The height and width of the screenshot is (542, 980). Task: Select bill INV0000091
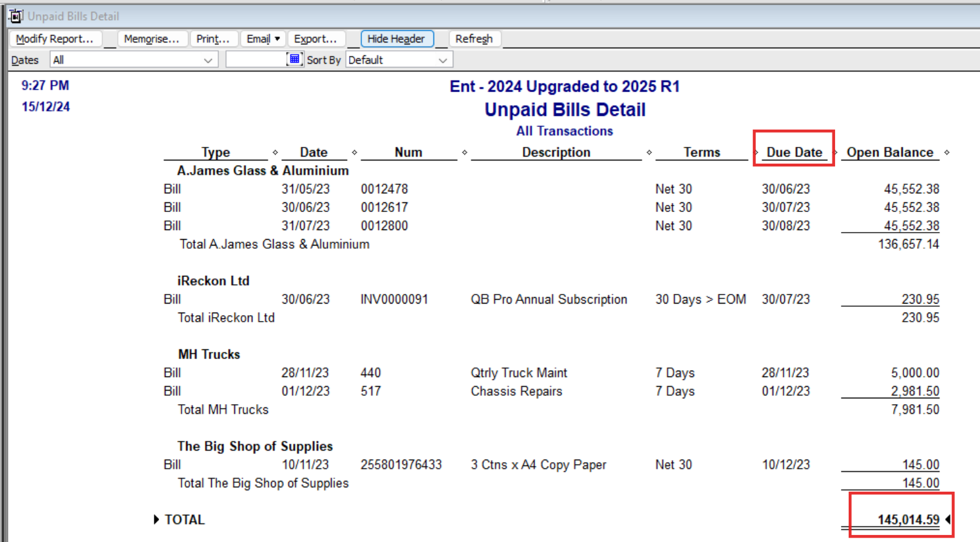coord(394,299)
